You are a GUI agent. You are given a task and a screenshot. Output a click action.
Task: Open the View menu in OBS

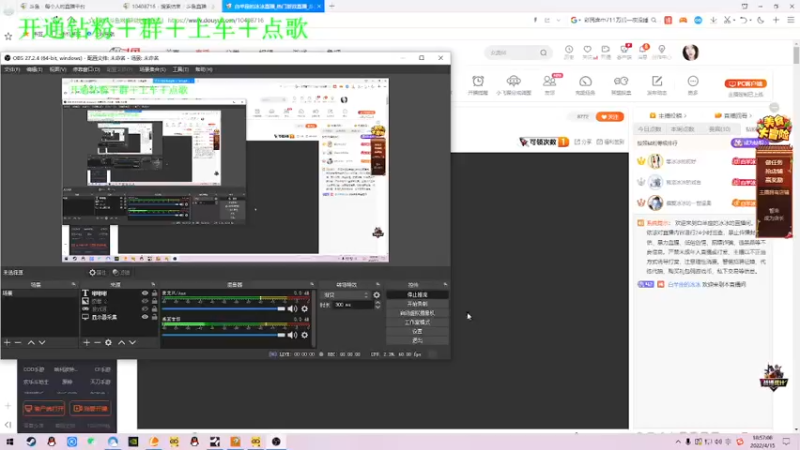click(x=58, y=69)
